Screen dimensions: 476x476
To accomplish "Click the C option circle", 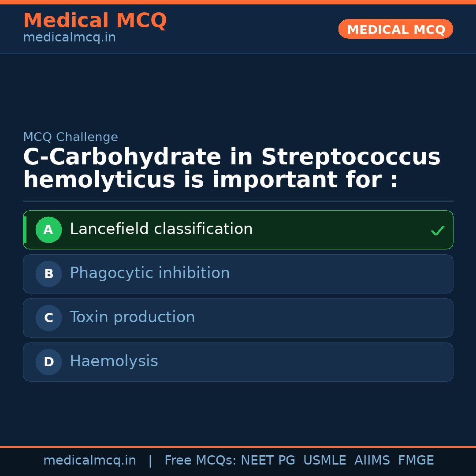I will (x=48, y=318).
